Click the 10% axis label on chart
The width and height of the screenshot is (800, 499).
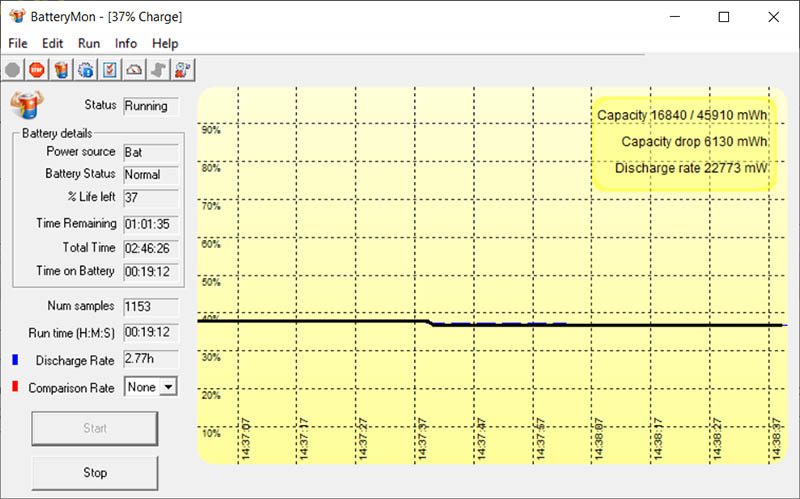211,433
